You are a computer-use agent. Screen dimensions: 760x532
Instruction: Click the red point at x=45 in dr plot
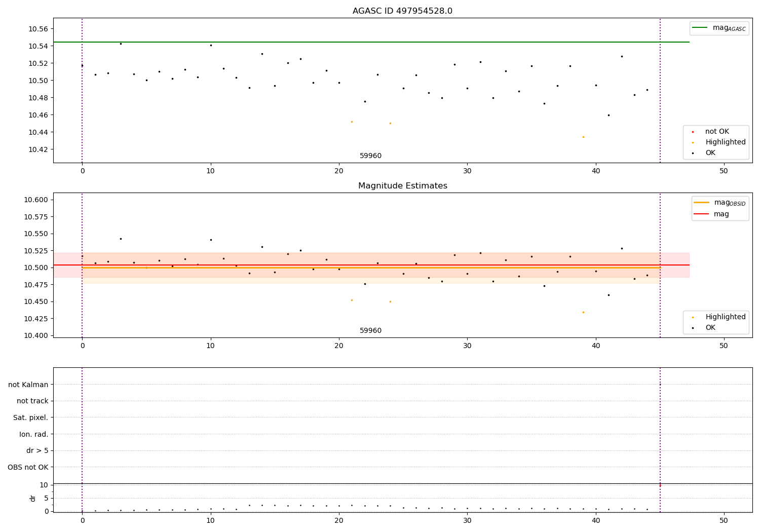[660, 485]
